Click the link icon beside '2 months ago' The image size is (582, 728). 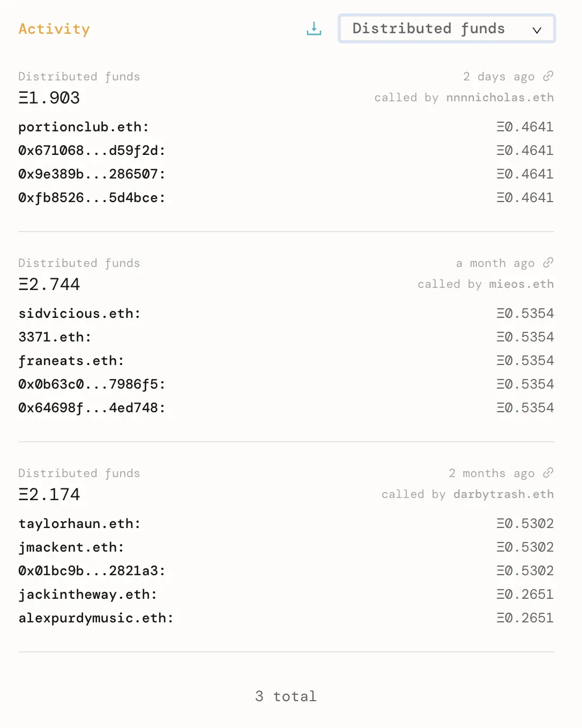pyautogui.click(x=548, y=473)
